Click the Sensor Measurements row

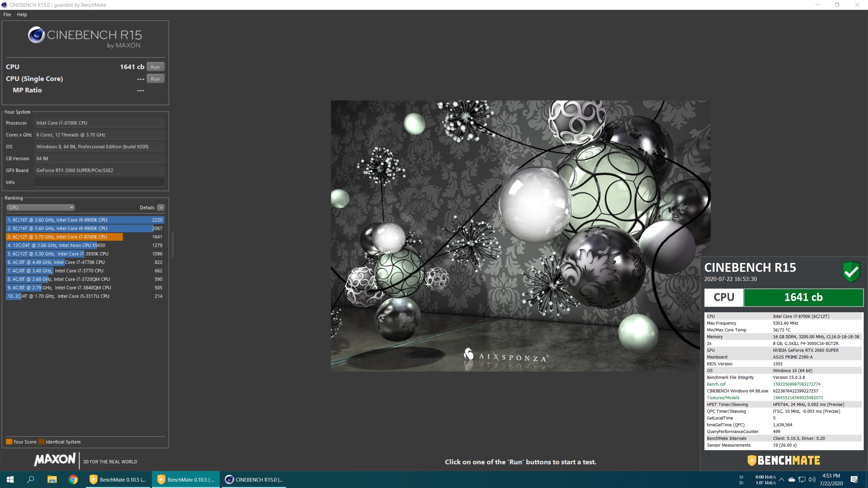(784, 445)
